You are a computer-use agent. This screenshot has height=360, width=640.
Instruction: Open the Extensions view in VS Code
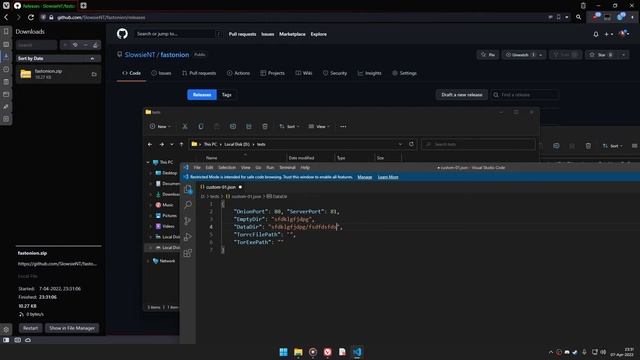[188, 253]
